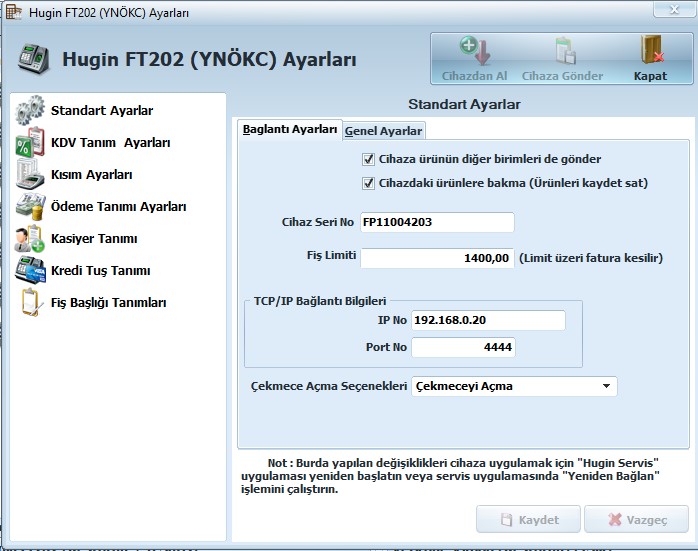Image resolution: width=698 pixels, height=551 pixels.
Task: Click the KDV Tanım Ayarları percent icon
Action: click(30, 142)
